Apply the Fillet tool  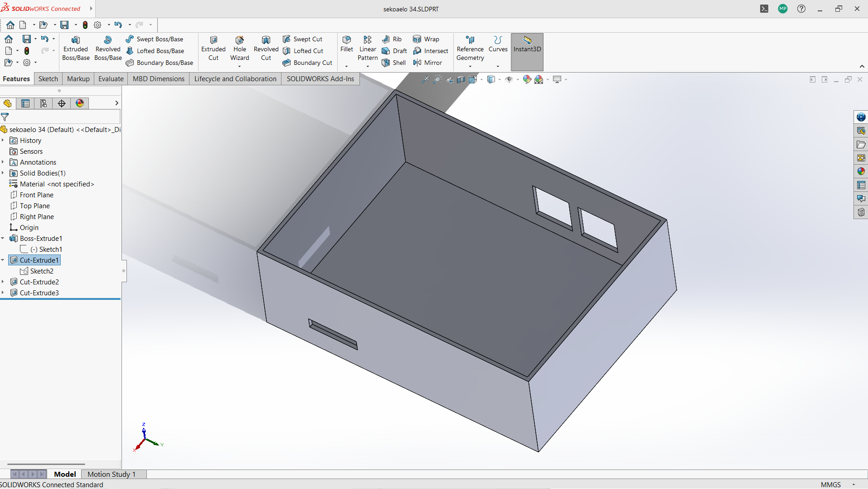click(x=347, y=44)
